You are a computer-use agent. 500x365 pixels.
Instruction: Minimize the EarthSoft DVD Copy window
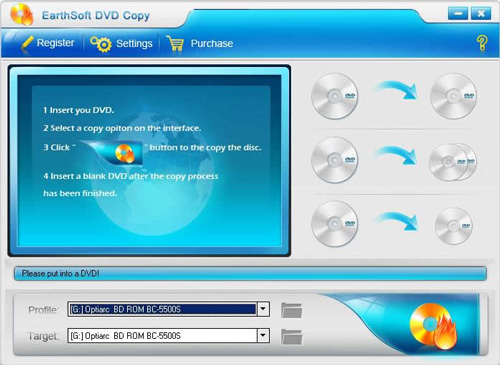point(458,14)
